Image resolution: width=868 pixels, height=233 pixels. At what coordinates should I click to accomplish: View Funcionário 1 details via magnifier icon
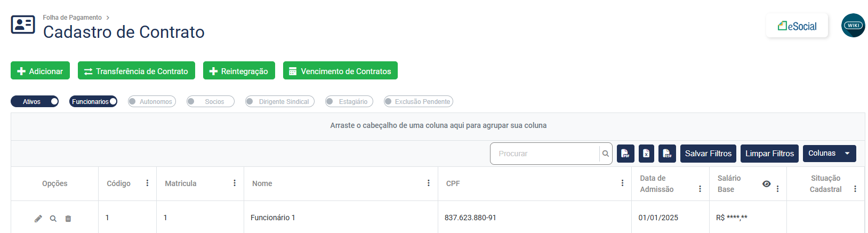coord(53,219)
